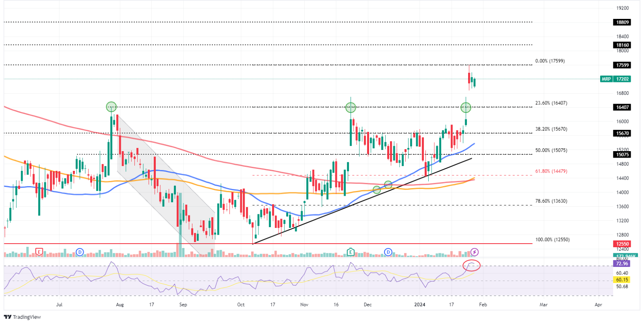
Task: Click the TradingView logo
Action: click(x=23, y=317)
